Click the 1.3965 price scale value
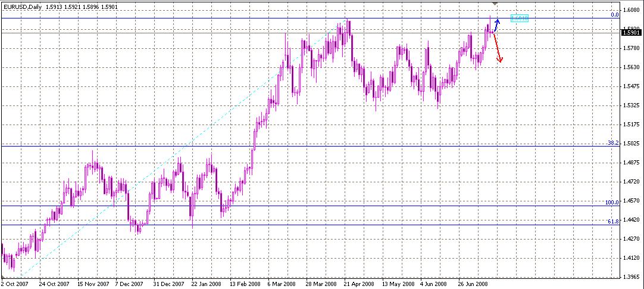The image size is (644, 289). [632, 277]
